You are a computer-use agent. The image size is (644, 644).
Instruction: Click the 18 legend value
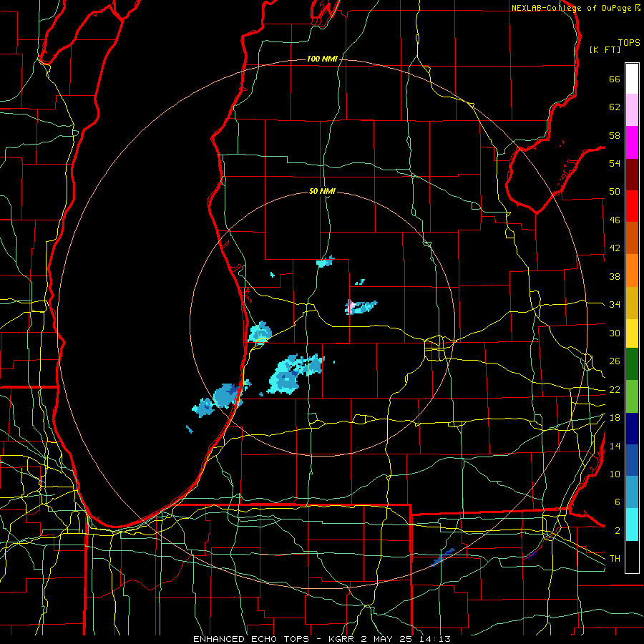(x=615, y=418)
